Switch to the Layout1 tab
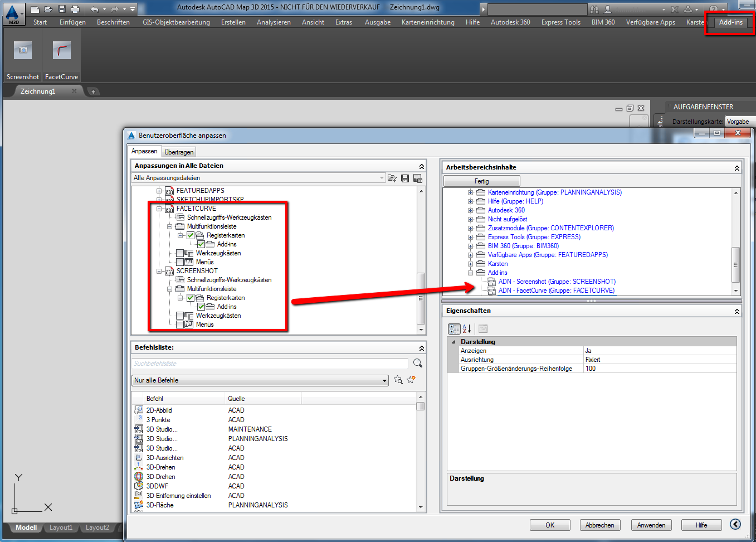This screenshot has height=542, width=756. pyautogui.click(x=61, y=528)
